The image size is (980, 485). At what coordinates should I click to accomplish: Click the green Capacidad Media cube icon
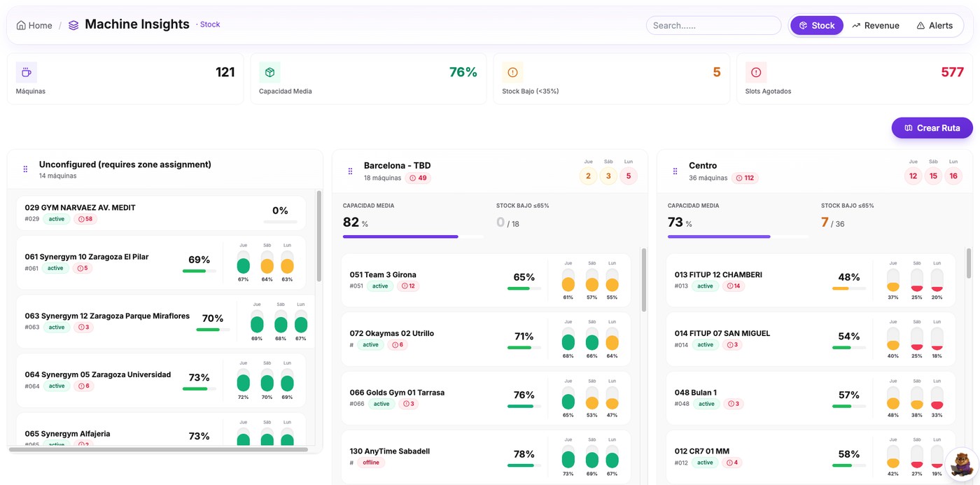tap(269, 71)
